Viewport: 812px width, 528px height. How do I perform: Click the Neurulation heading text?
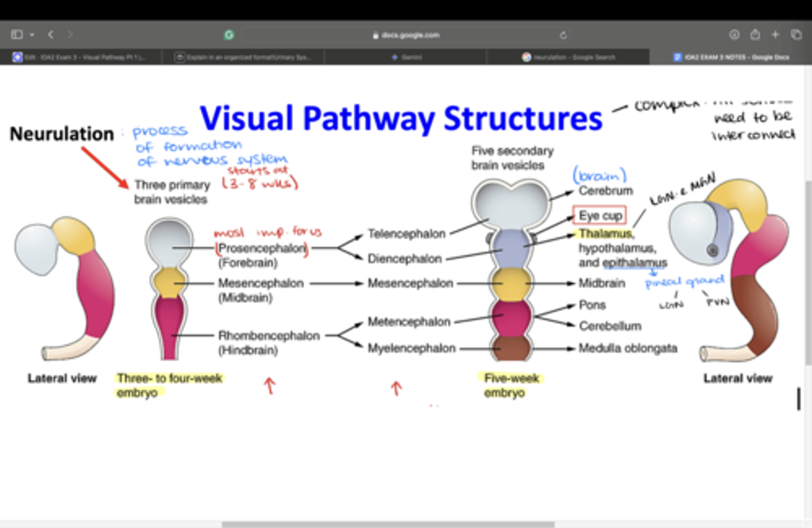pyautogui.click(x=62, y=134)
